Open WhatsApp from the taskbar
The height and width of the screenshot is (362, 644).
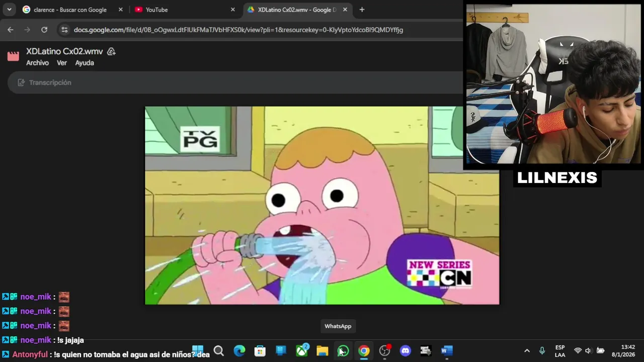click(x=343, y=350)
